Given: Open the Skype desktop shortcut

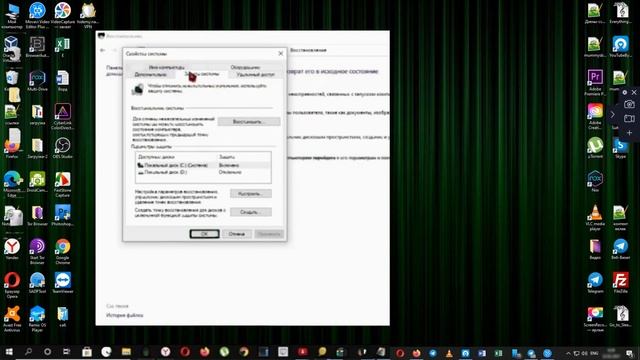Looking at the screenshot, I should click(620, 148).
